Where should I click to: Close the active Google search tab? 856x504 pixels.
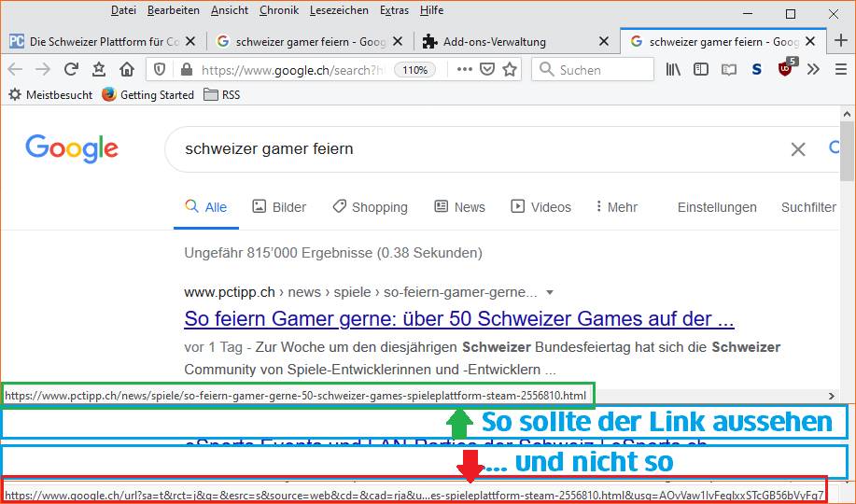(810, 41)
